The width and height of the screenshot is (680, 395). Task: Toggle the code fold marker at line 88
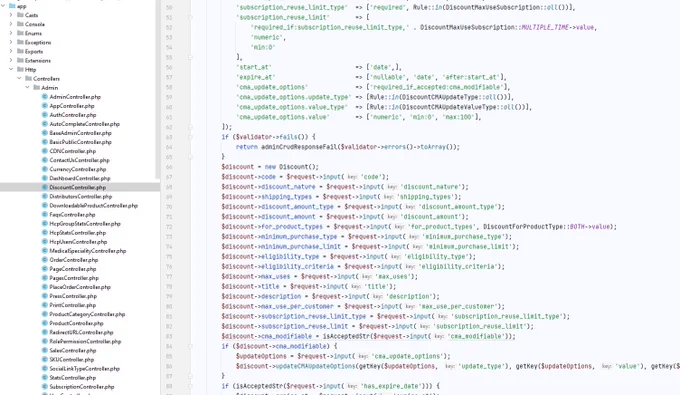pyautogui.click(x=190, y=386)
